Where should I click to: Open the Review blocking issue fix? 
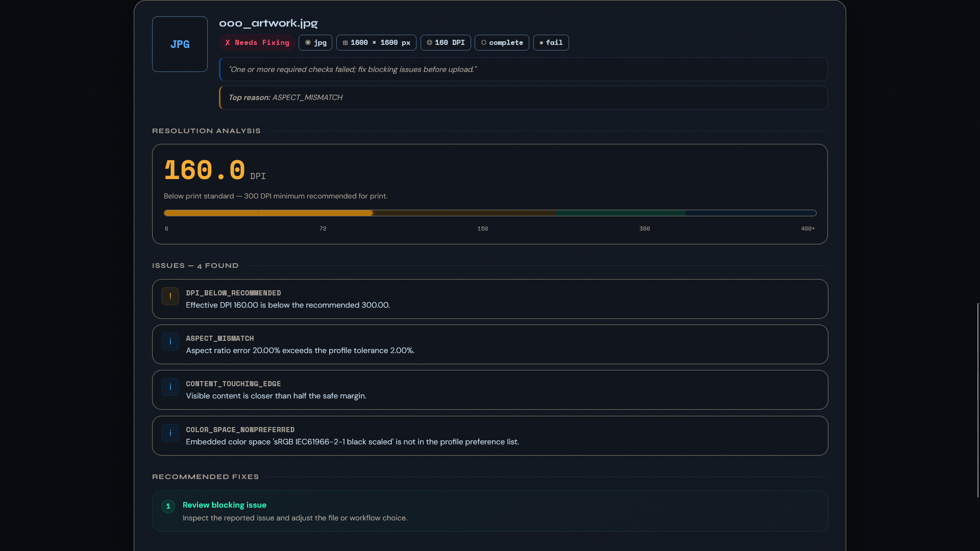pos(490,511)
